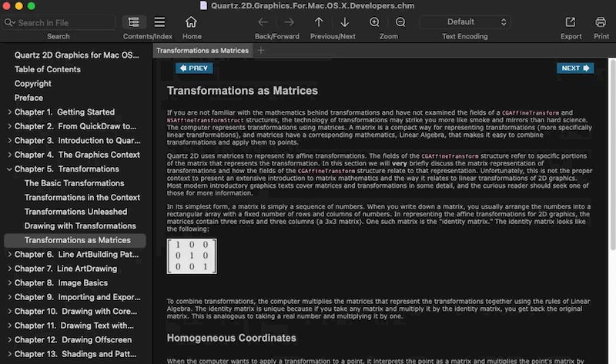Open the Default text encoding dropdown
616x364 pixels.
[465, 22]
